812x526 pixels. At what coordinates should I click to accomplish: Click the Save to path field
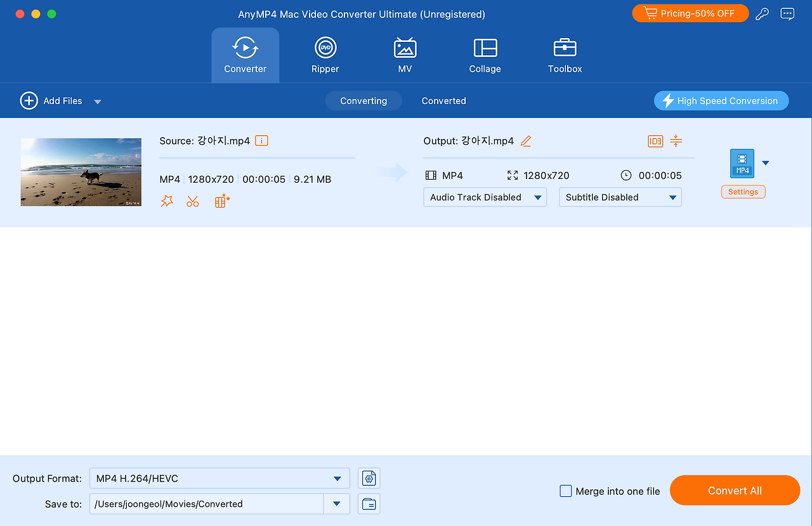coord(207,504)
